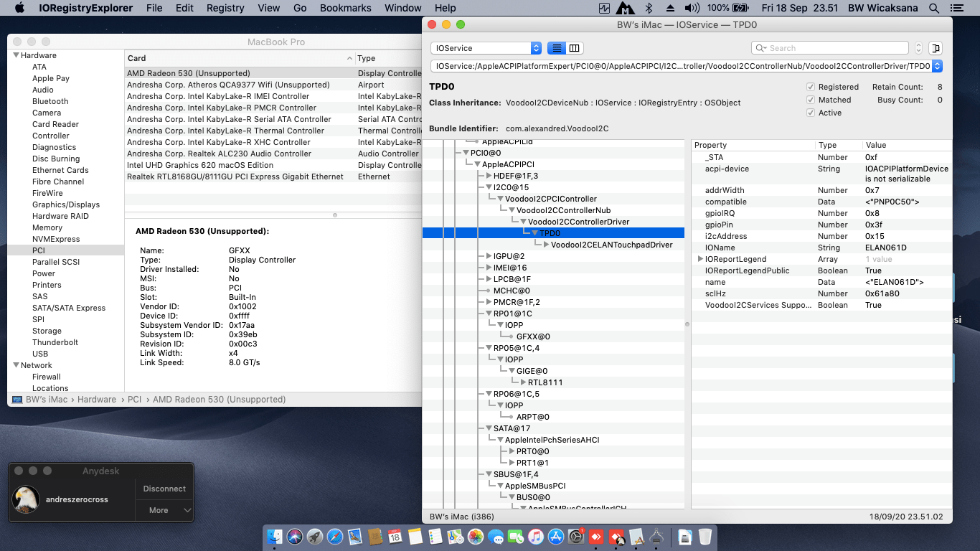Expand the RTL8111 node
Image resolution: width=980 pixels, height=551 pixels.
523,382
